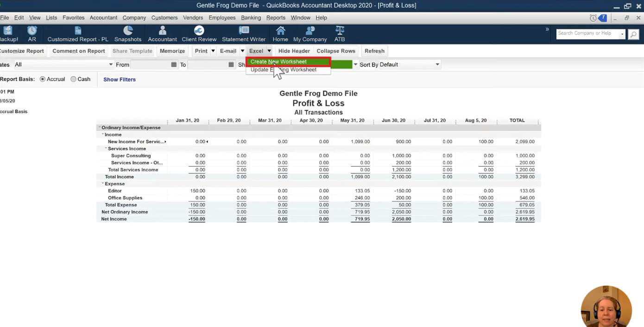
Task: Open the Reports menu
Action: click(x=276, y=18)
